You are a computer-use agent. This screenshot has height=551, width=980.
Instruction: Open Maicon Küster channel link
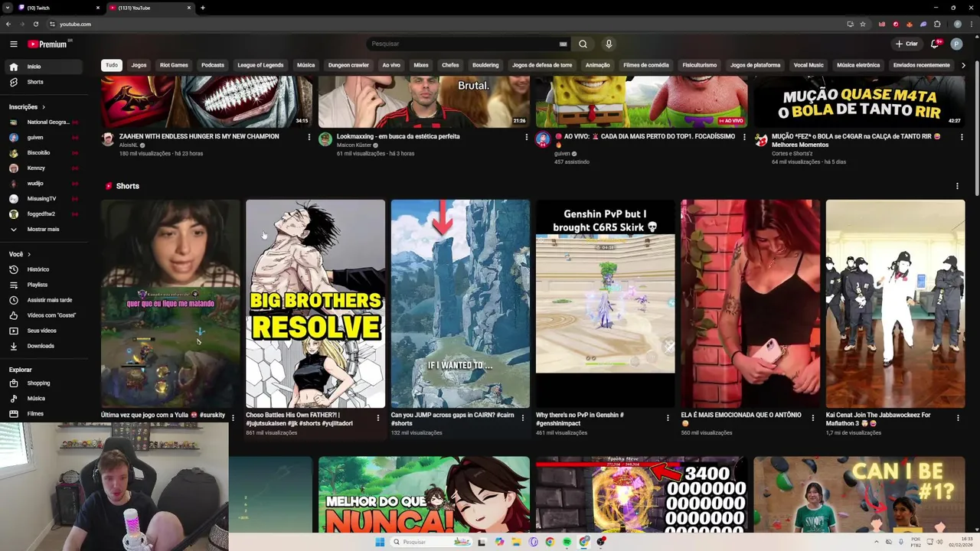354,145
